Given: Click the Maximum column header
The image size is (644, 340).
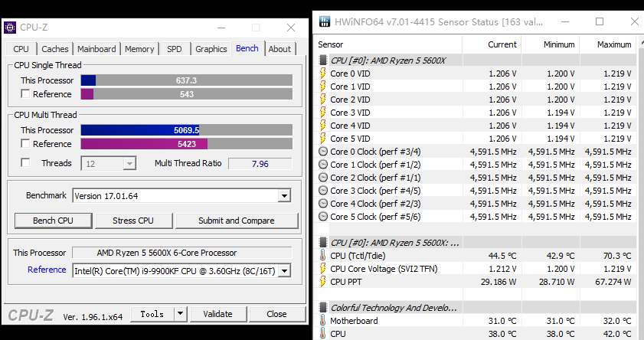Looking at the screenshot, I should tap(608, 44).
